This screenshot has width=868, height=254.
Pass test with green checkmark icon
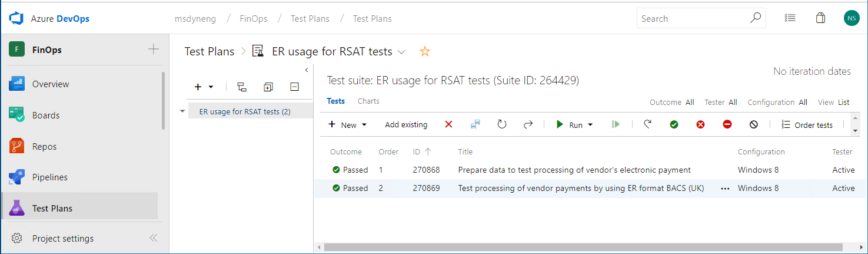(x=674, y=124)
